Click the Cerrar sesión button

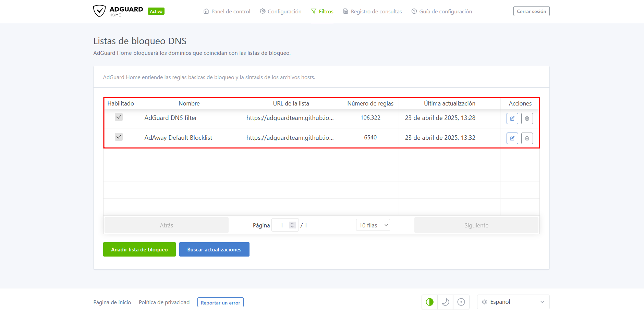pyautogui.click(x=531, y=11)
